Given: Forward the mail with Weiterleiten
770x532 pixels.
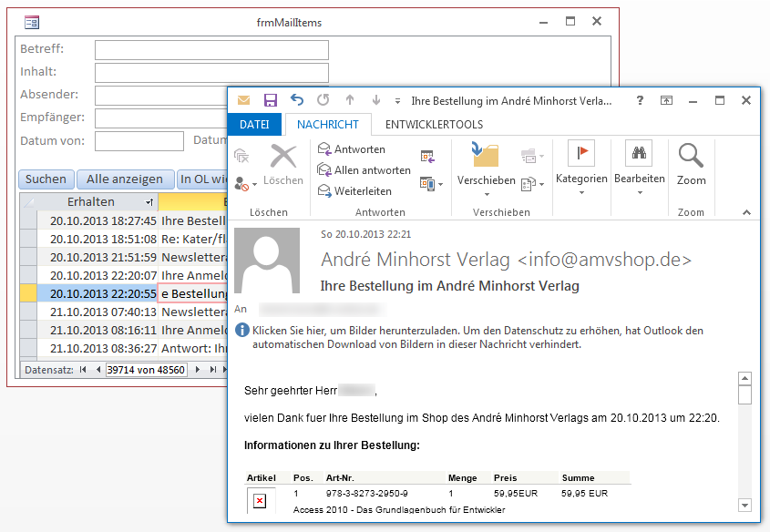Looking at the screenshot, I should [x=354, y=191].
